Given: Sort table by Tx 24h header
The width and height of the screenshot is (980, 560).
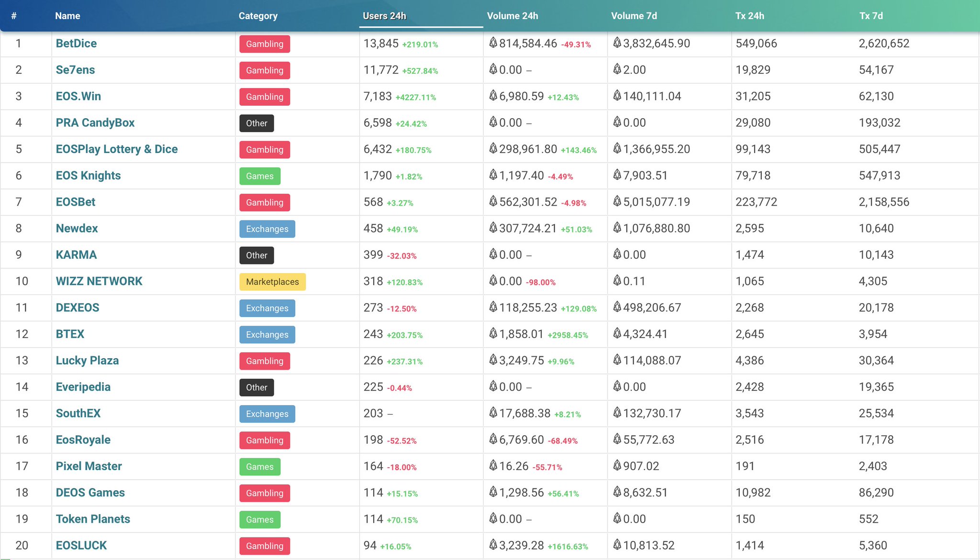Looking at the screenshot, I should (749, 16).
